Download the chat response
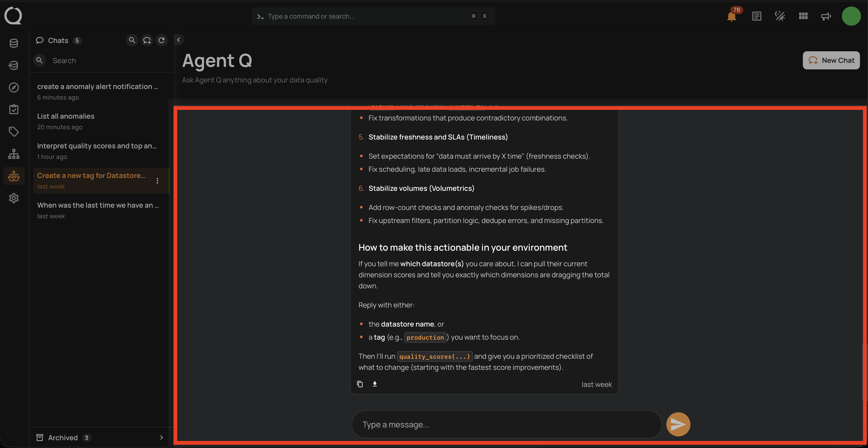Screen dimensions: 868x448 pos(375,384)
